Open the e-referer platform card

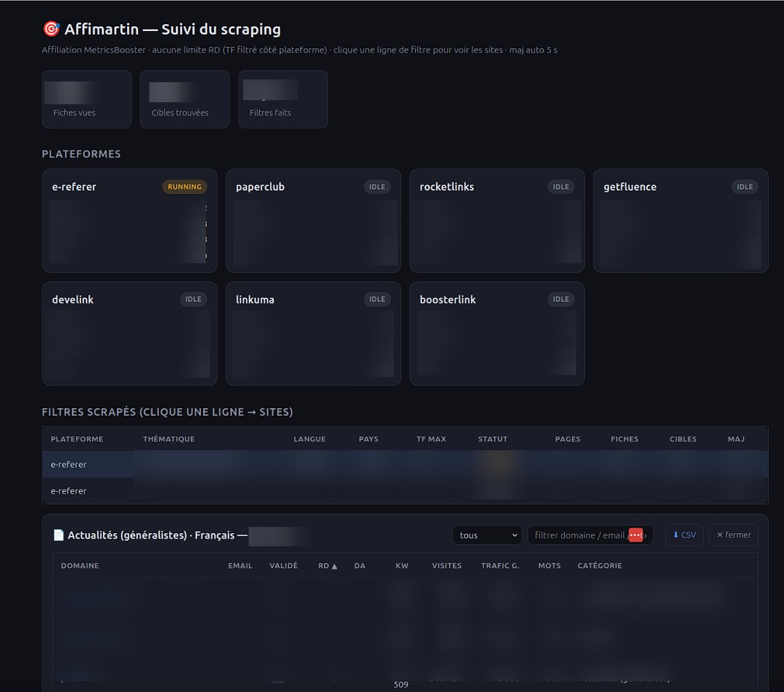click(129, 220)
